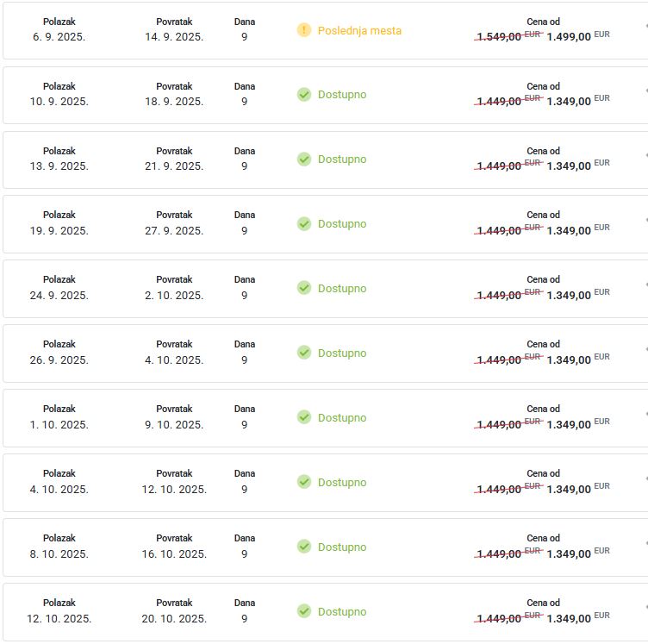
Task: Click the green checkmark for 13. 9. 2025. departure
Action: (x=303, y=159)
